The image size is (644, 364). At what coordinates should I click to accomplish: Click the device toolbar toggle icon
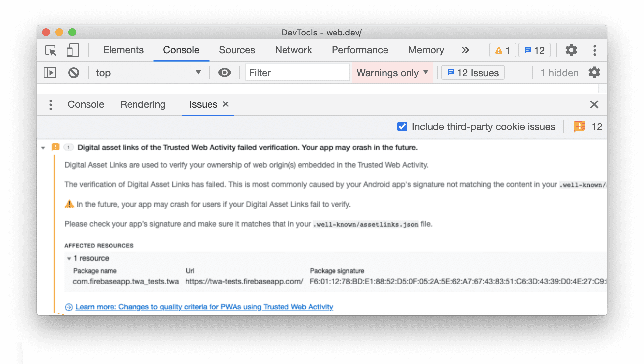73,50
